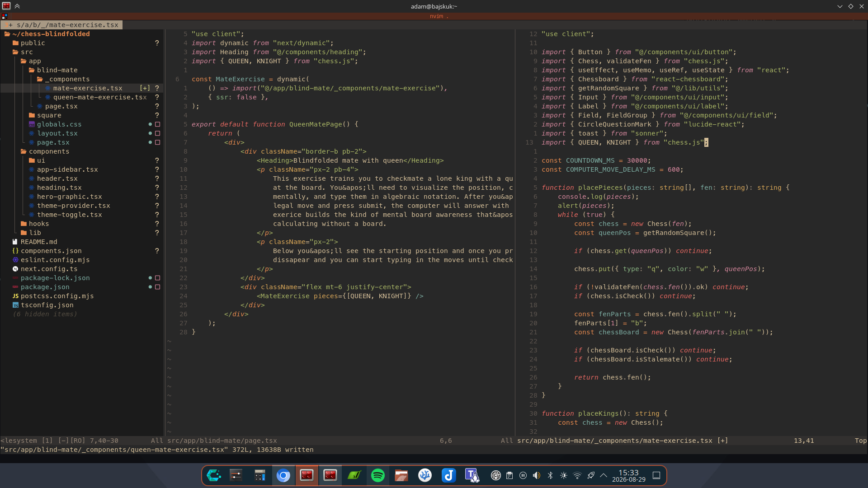
Task: Open theme-toggle.tsx in the tree
Action: point(65,215)
